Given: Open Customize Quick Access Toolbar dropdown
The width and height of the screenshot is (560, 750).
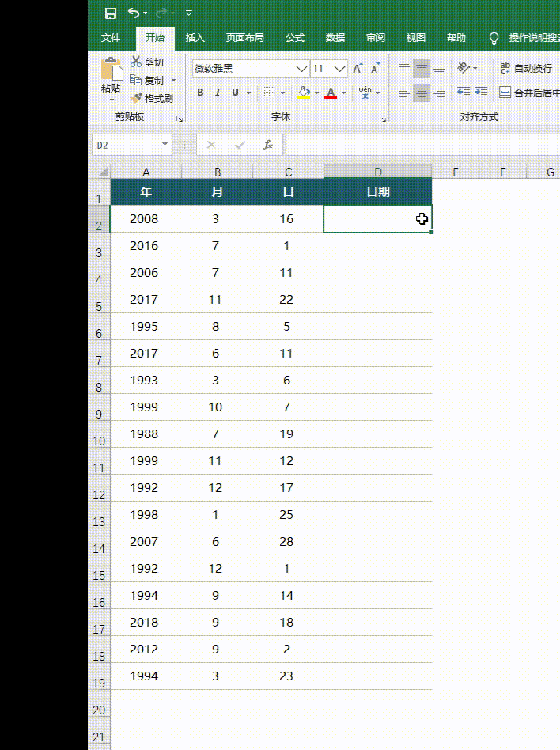Looking at the screenshot, I should coord(189,13).
